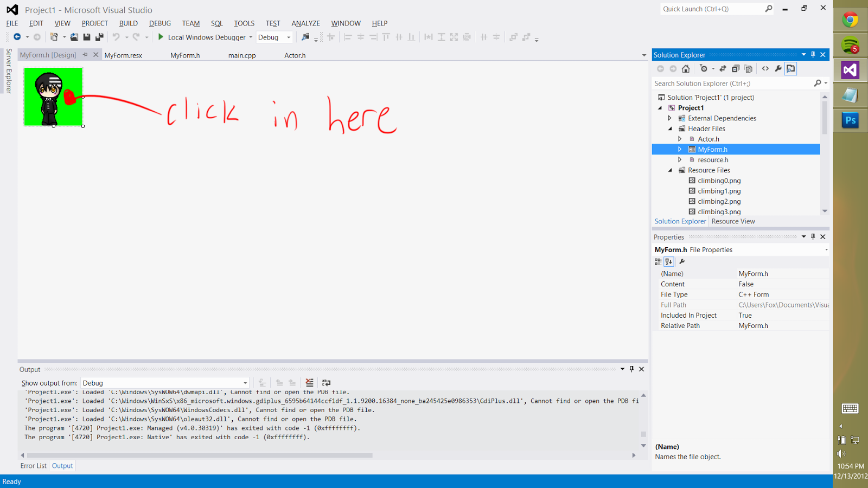Start debugging with Local Windows Debugger green arrow
Viewport: 868px width, 488px height.
pyautogui.click(x=161, y=37)
